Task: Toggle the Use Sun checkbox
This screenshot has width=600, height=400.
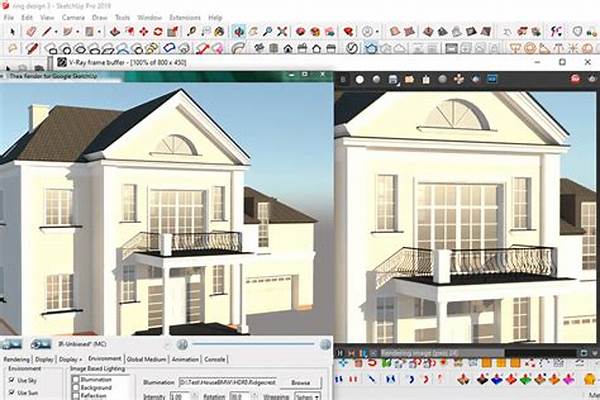Action: [x=10, y=394]
